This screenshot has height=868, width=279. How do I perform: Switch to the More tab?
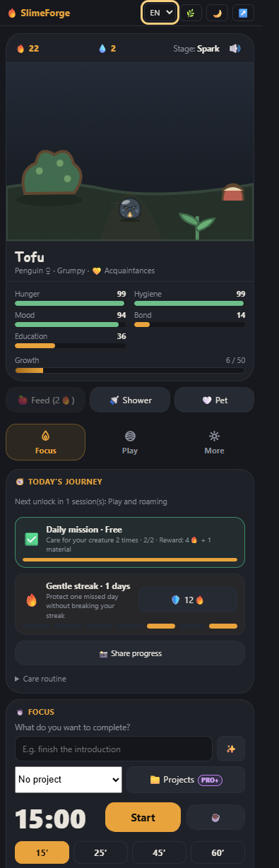[x=215, y=443]
